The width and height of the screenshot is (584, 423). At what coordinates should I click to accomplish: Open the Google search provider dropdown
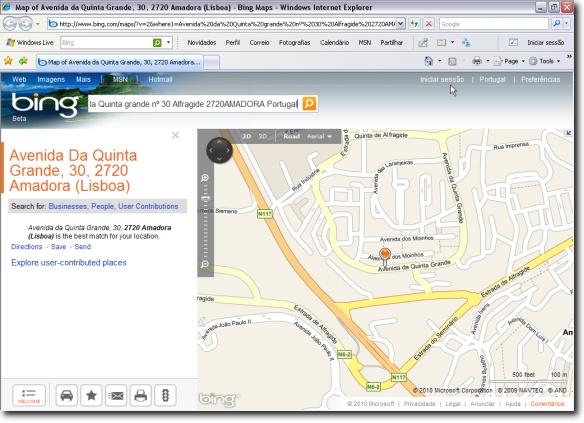[x=566, y=24]
